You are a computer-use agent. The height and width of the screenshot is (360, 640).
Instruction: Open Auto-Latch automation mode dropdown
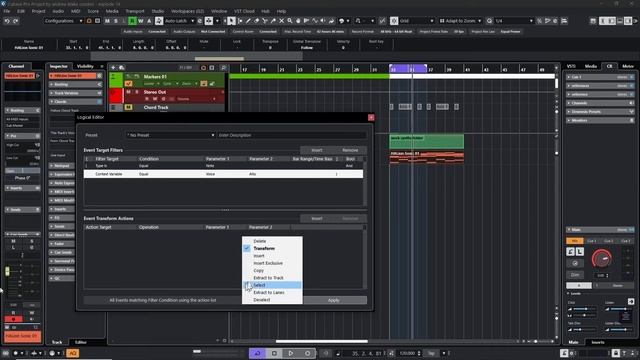click(x=179, y=21)
